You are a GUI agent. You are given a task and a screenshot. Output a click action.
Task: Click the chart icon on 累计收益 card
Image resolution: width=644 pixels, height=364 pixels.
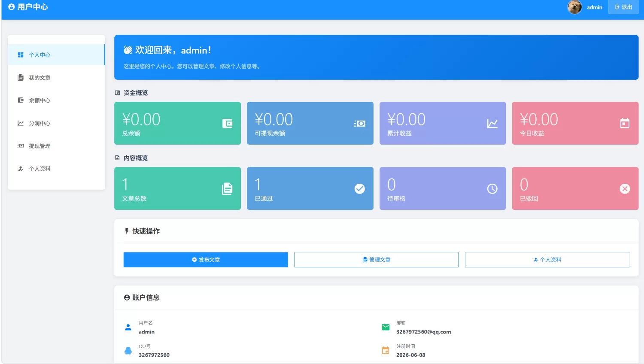tap(492, 124)
